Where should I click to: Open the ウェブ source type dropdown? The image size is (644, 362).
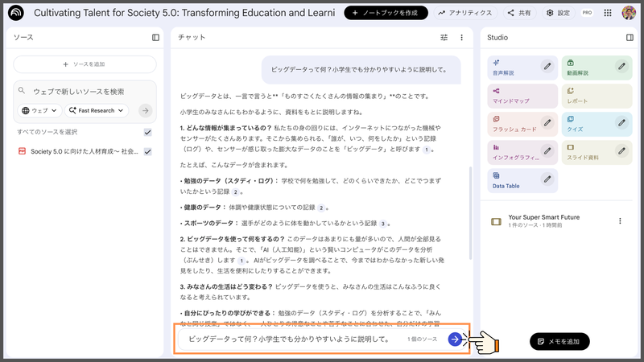(x=39, y=110)
